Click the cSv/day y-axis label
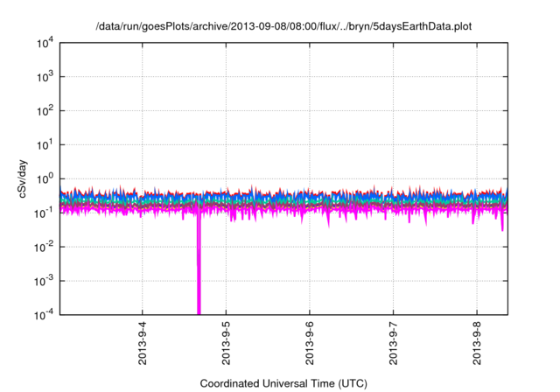This screenshot has height=392, width=560. (23, 178)
